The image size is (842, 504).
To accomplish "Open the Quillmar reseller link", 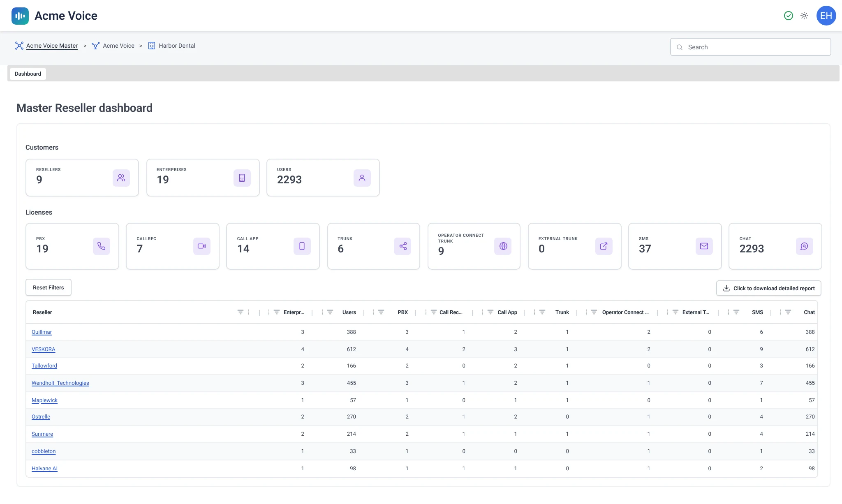I will pyautogui.click(x=42, y=332).
